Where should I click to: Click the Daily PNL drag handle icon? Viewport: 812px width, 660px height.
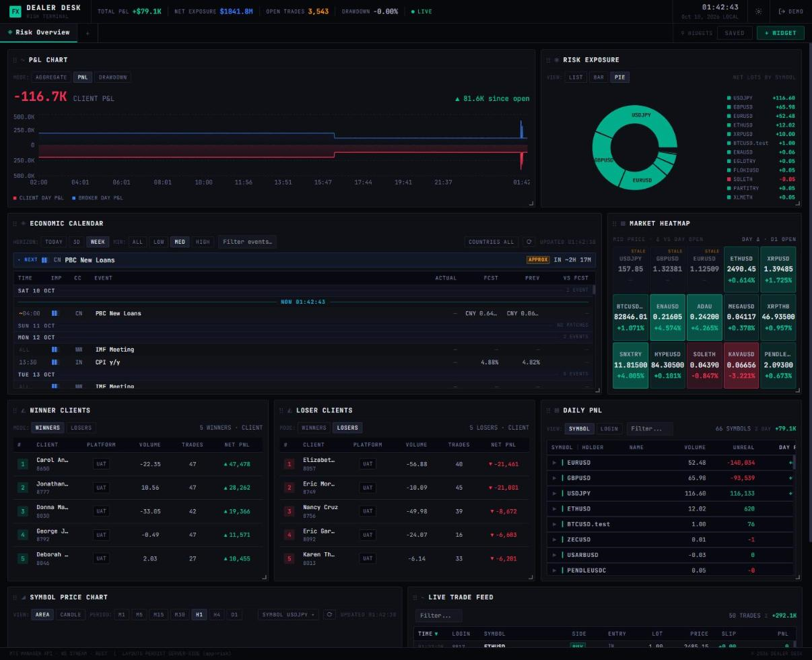[x=548, y=410]
